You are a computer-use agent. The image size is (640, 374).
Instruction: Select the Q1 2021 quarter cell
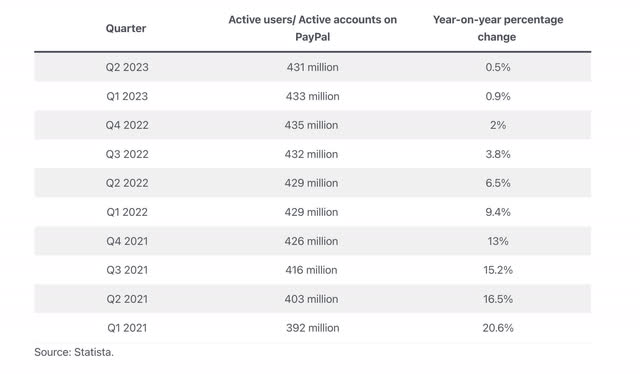(127, 328)
